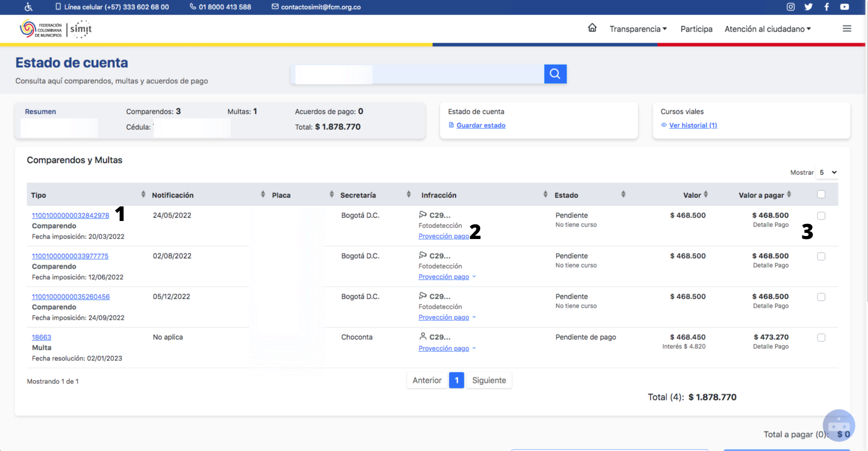The height and width of the screenshot is (451, 868).
Task: Click the blue search magnifier button
Action: [555, 74]
